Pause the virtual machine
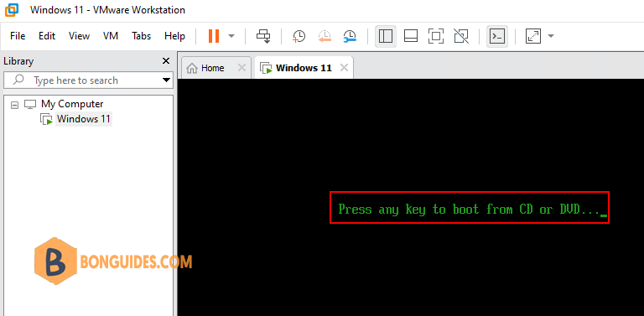The height and width of the screenshot is (316, 644). pos(214,36)
